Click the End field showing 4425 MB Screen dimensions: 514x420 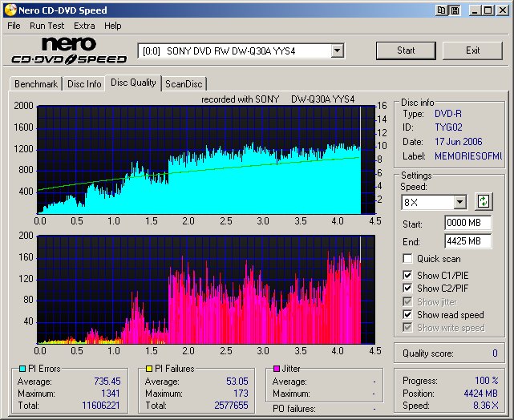468,241
